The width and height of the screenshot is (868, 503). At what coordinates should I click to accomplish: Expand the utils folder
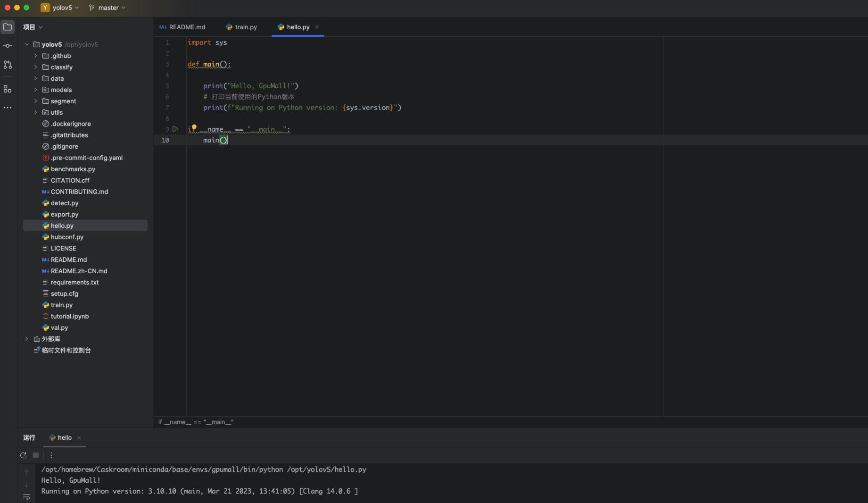35,112
